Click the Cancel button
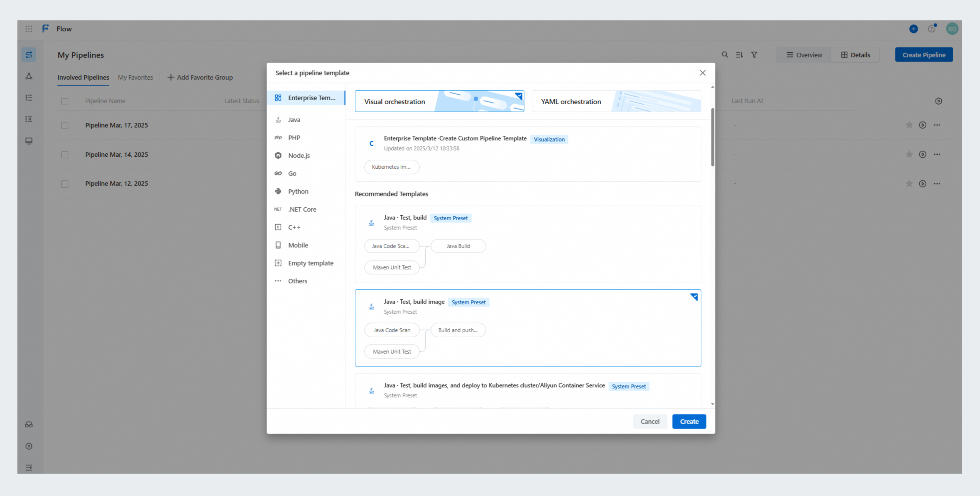This screenshot has height=496, width=980. 650,421
